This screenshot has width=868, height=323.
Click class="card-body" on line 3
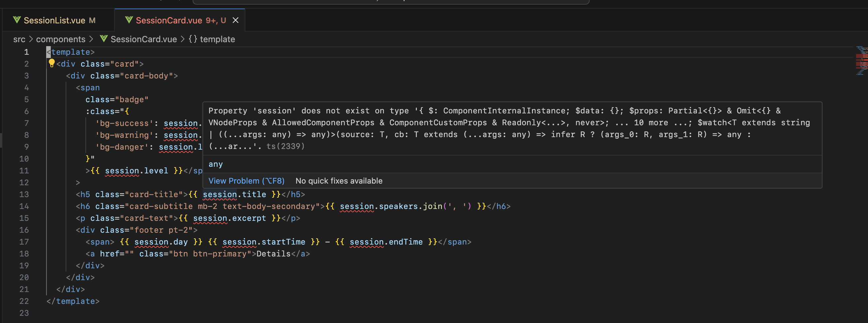131,76
